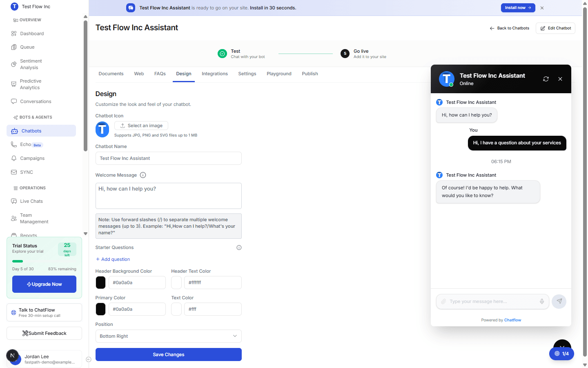
Task: Click the Text Color hex field
Action: click(x=213, y=309)
